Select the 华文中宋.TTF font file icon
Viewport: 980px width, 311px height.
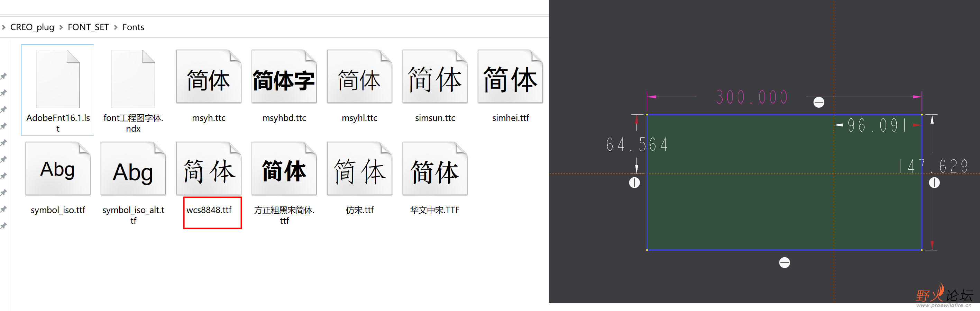pos(434,169)
